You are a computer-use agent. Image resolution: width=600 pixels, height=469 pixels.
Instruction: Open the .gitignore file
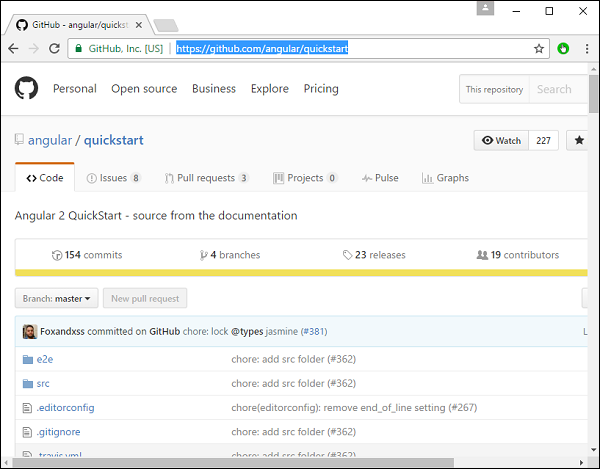[x=59, y=432]
